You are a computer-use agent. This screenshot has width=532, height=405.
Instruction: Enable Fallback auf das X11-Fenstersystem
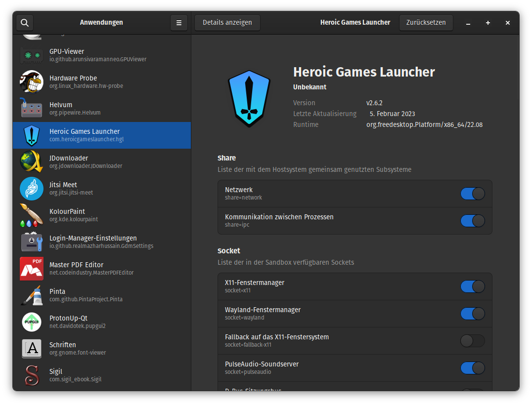tap(472, 341)
